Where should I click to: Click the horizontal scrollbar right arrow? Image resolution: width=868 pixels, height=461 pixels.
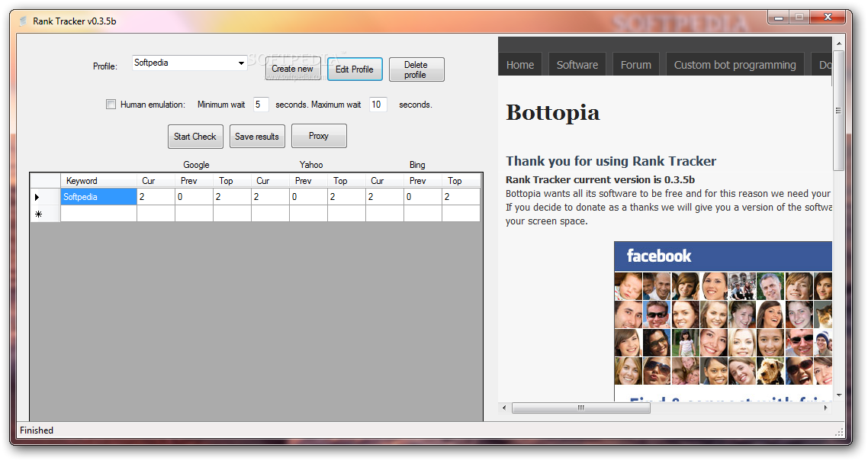click(x=826, y=408)
